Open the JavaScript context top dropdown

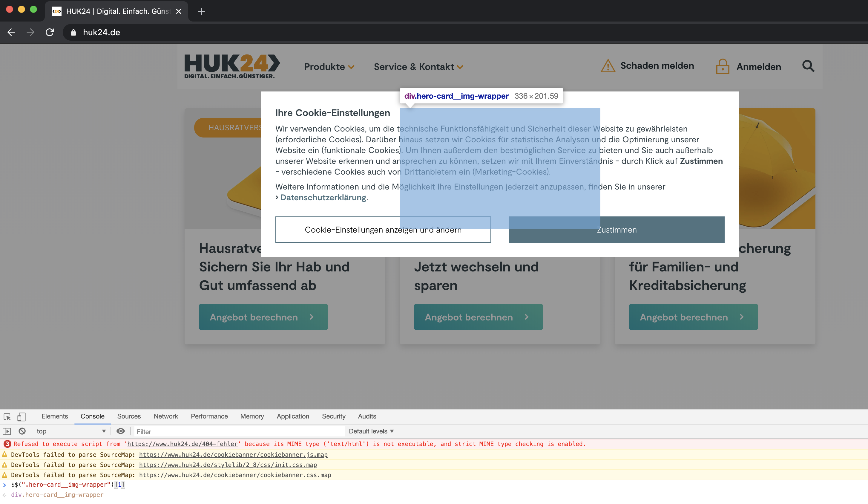coord(71,431)
